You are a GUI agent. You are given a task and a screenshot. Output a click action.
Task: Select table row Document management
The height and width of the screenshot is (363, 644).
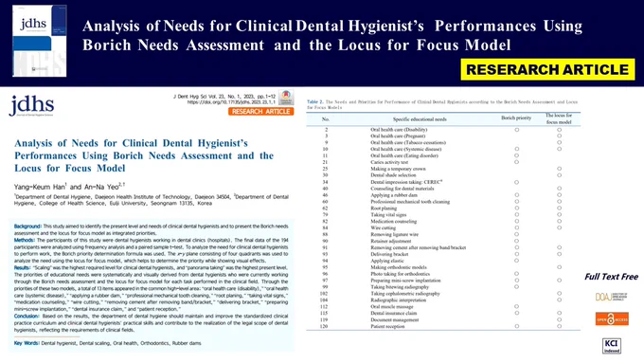pyautogui.click(x=443, y=319)
